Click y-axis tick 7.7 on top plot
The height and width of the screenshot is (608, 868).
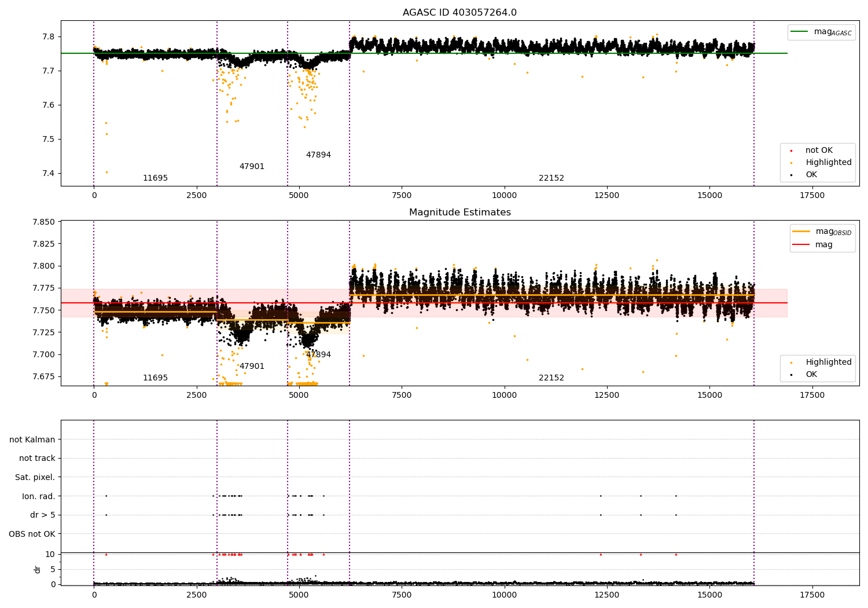[48, 71]
